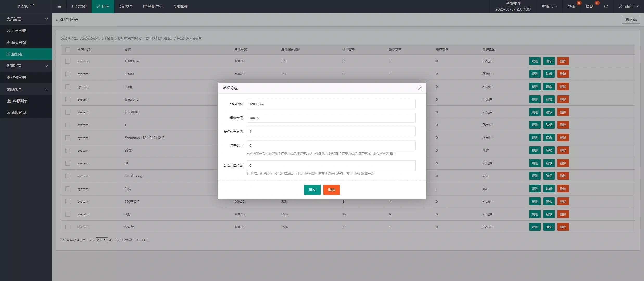Open the 帮助中心 top menu
The image size is (644, 281).
153,7
